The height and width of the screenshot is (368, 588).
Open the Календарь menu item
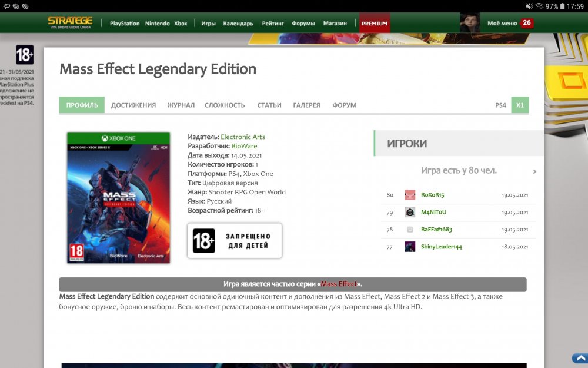coord(238,23)
